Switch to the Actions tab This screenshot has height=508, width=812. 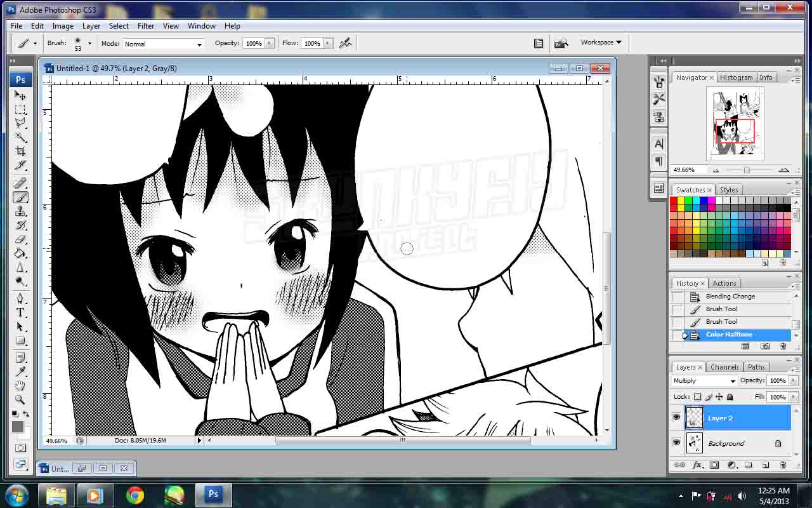[724, 283]
